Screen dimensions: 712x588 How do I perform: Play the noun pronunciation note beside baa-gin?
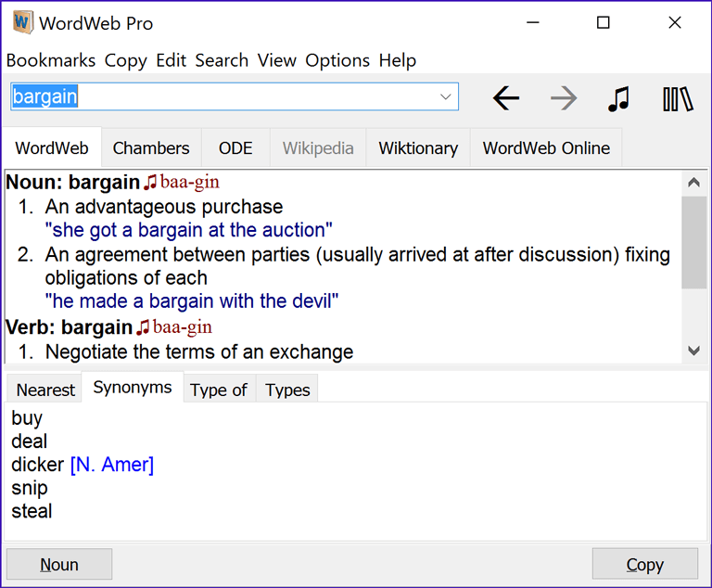point(150,183)
